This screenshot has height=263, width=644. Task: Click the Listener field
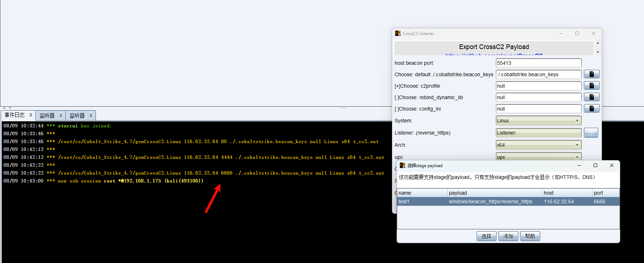pos(538,133)
